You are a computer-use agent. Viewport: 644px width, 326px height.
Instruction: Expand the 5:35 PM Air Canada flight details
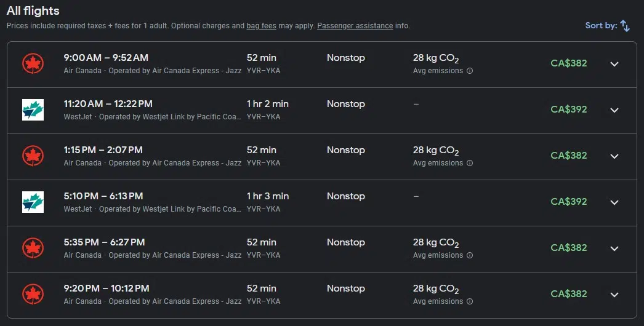coord(614,248)
